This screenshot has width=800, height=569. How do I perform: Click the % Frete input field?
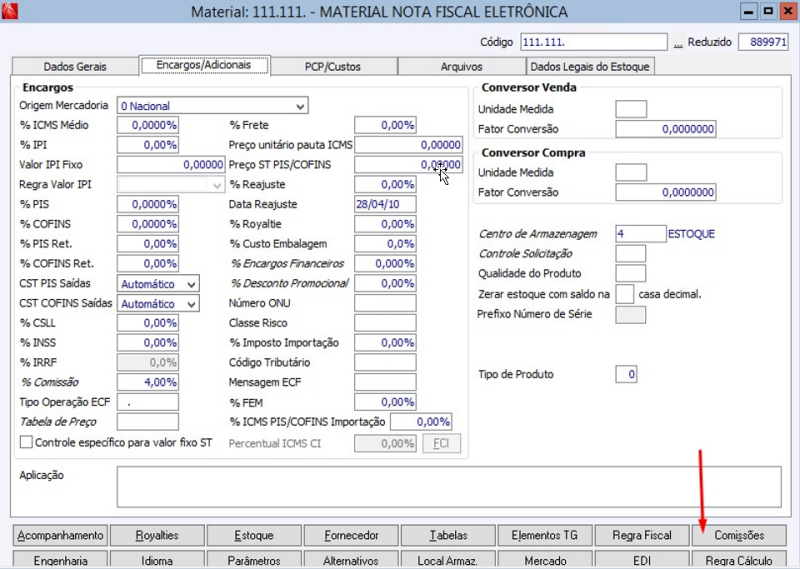pyautogui.click(x=385, y=125)
